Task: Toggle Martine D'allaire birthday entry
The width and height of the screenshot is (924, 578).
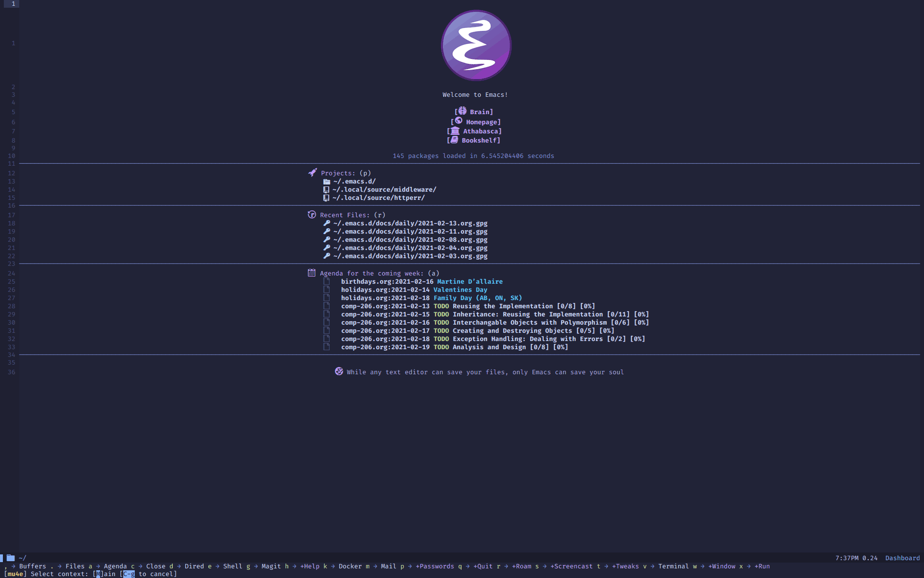Action: (x=469, y=282)
